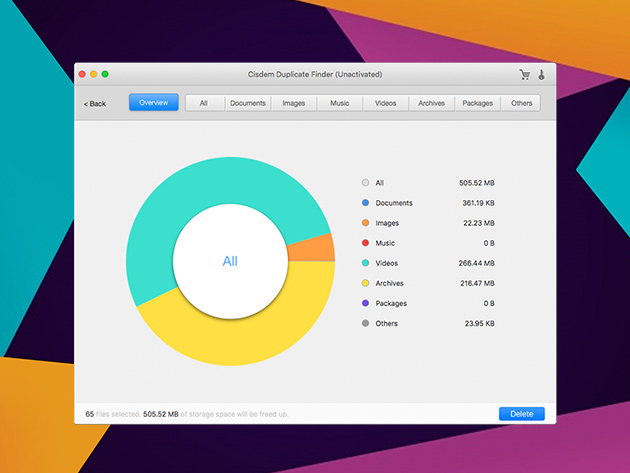Screen dimensions: 630x473
Task: Click the activation key icon
Action: click(x=542, y=75)
